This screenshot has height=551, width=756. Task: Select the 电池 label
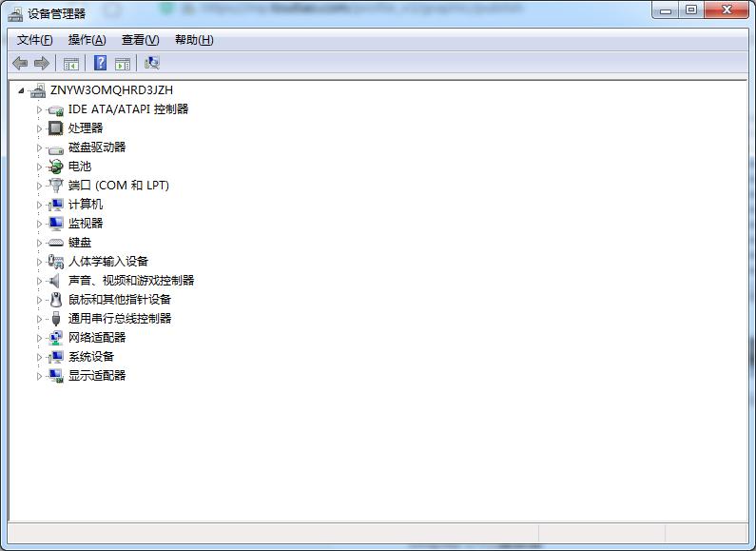(x=80, y=166)
